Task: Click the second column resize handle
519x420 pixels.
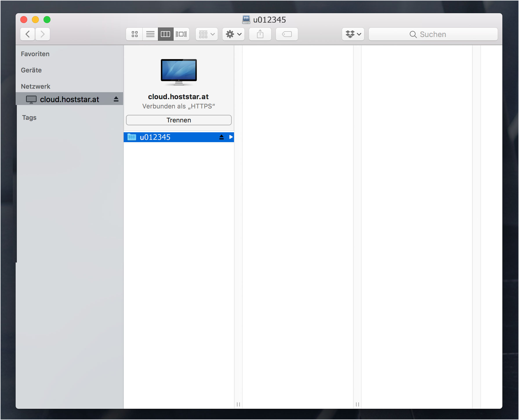Action: [358, 404]
